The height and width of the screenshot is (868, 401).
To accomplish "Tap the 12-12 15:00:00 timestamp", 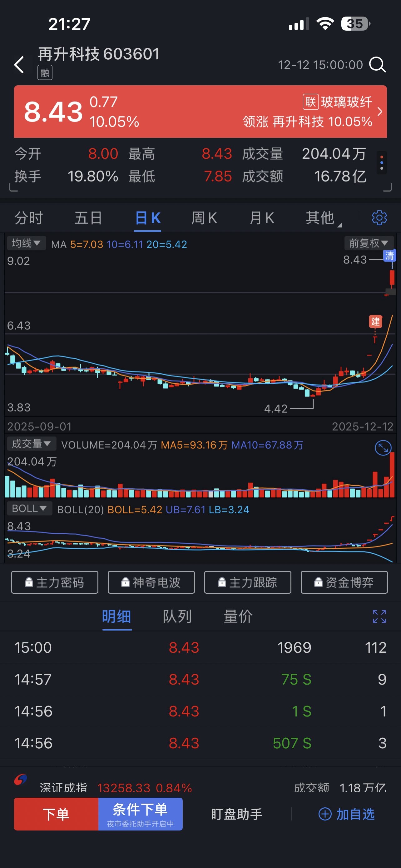I will [320, 65].
